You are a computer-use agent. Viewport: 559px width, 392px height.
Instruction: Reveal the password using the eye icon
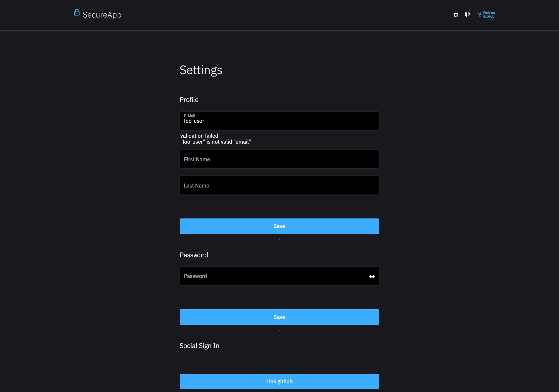coord(372,276)
